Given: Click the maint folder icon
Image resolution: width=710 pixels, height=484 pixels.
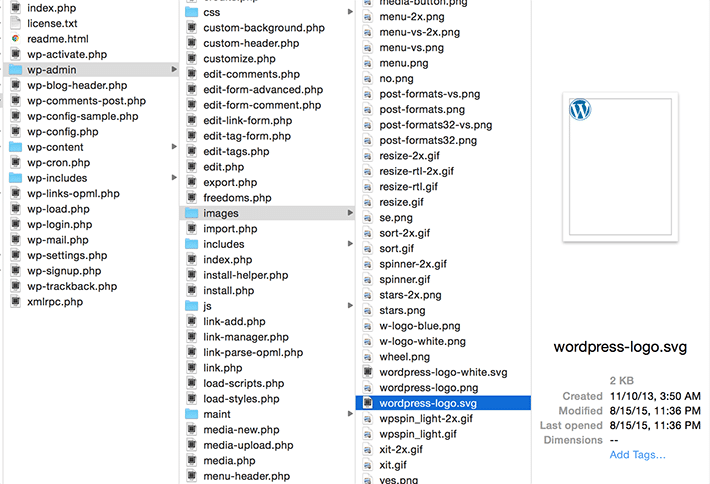Looking at the screenshot, I should pos(192,414).
